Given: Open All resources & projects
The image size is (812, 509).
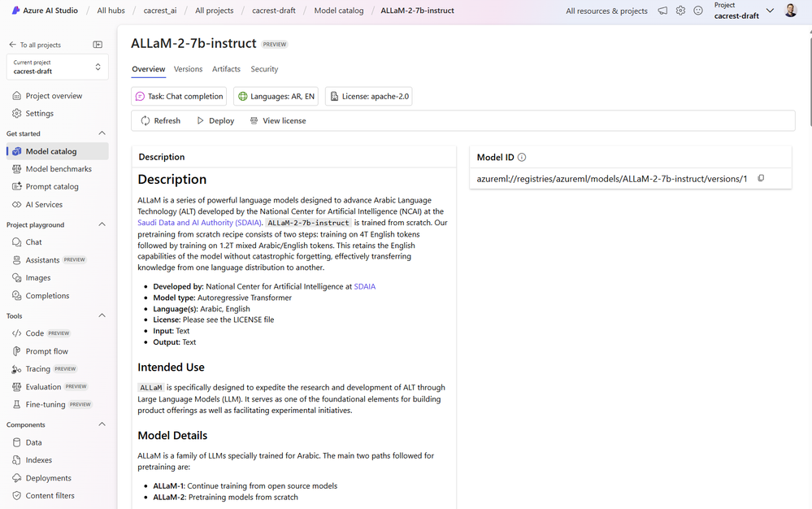Looking at the screenshot, I should click(606, 11).
